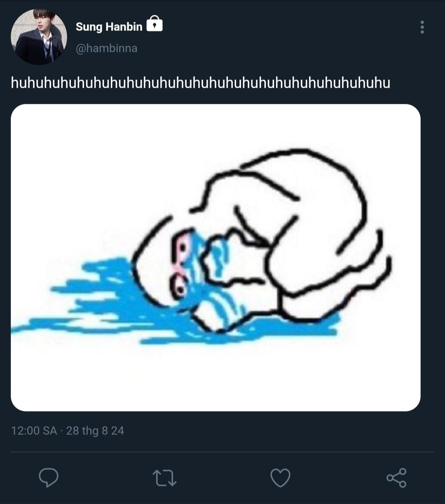Go to the Sung Hanbin display name

tap(109, 27)
